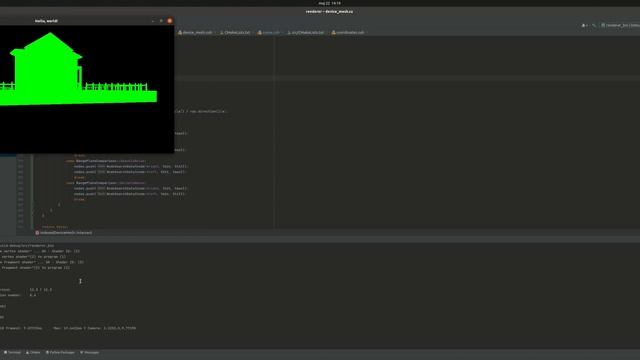Click the hello_world window title bar text
This screenshot has width=640, height=360.
46,21
